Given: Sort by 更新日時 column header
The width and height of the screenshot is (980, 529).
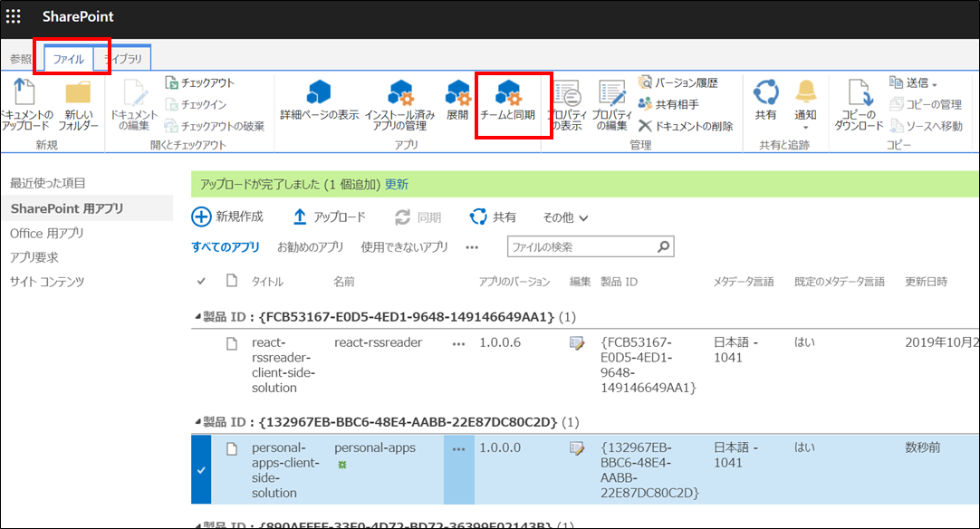Looking at the screenshot, I should pos(926,282).
